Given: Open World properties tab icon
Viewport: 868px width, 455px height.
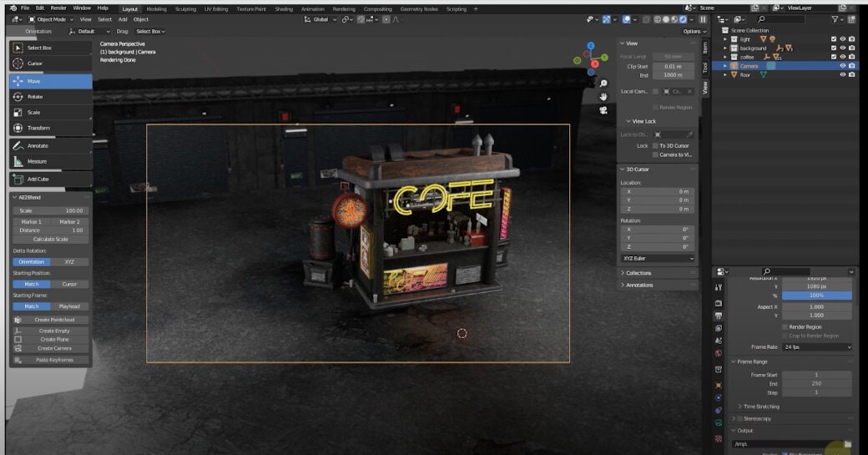Looking at the screenshot, I should click(718, 353).
